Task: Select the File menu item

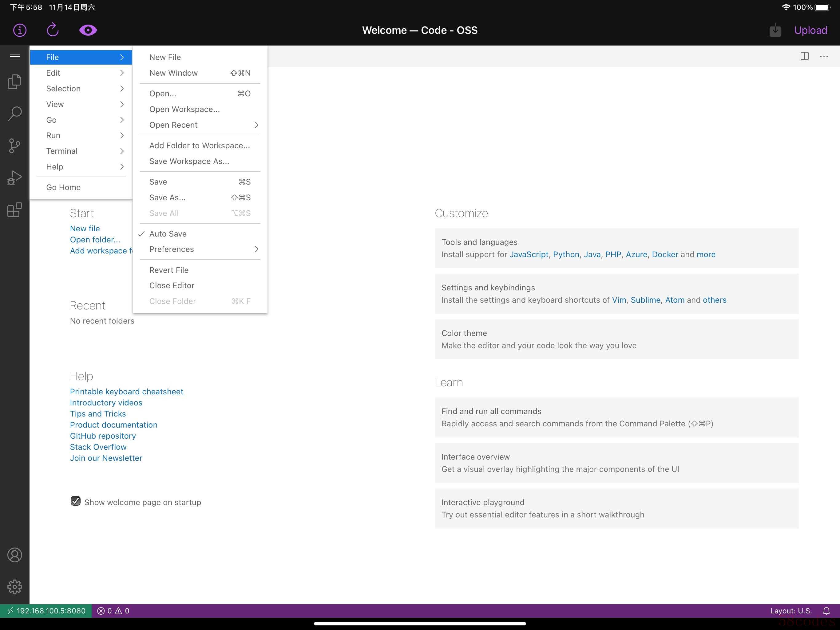Action: click(81, 57)
